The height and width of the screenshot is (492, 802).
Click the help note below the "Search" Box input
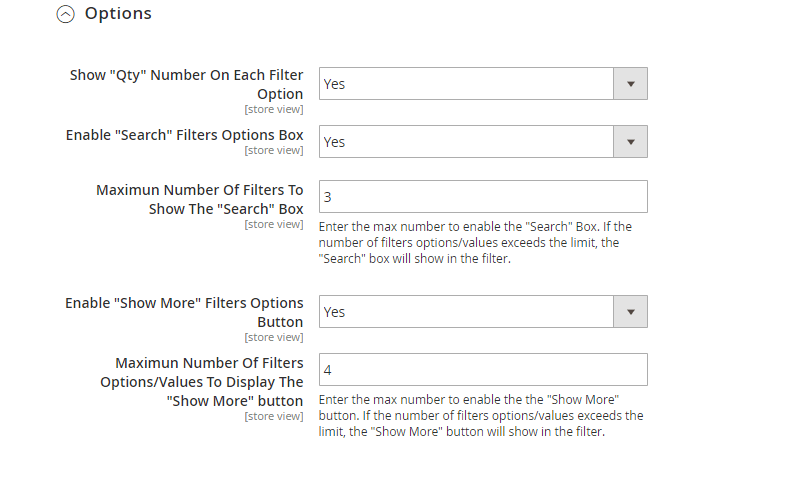pos(475,242)
